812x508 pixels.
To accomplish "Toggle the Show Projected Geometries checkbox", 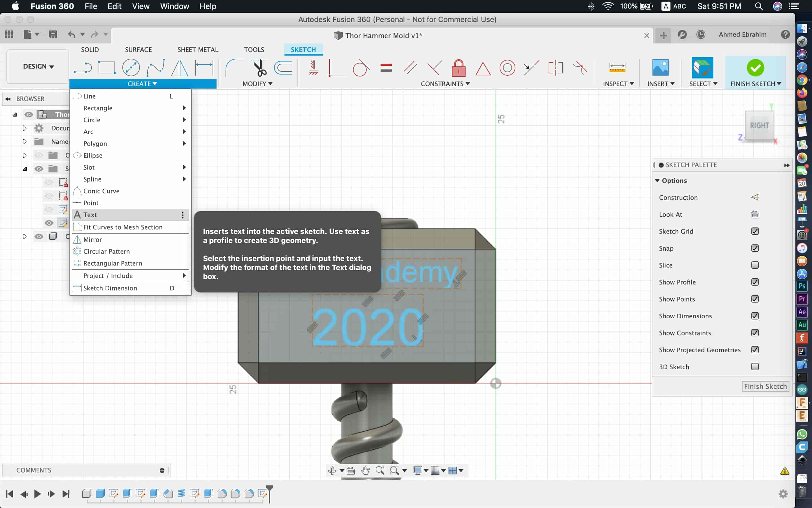I will coord(754,350).
